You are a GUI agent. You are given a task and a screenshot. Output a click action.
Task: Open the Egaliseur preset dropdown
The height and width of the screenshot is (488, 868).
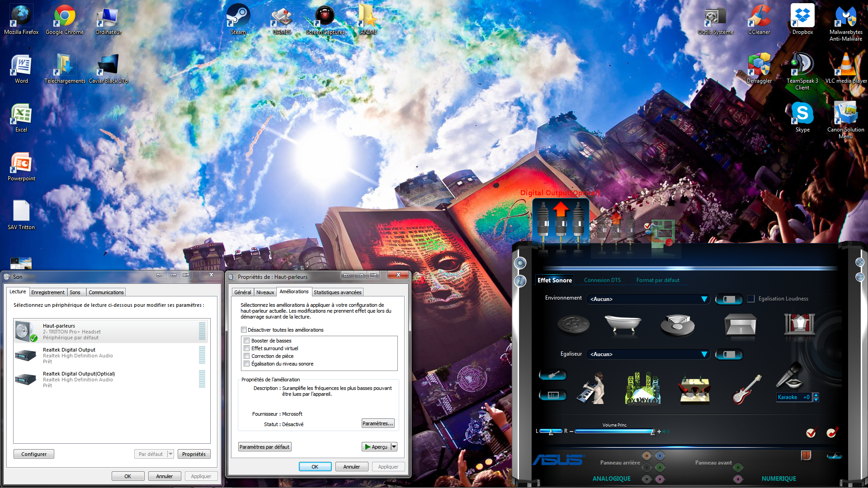pyautogui.click(x=704, y=354)
